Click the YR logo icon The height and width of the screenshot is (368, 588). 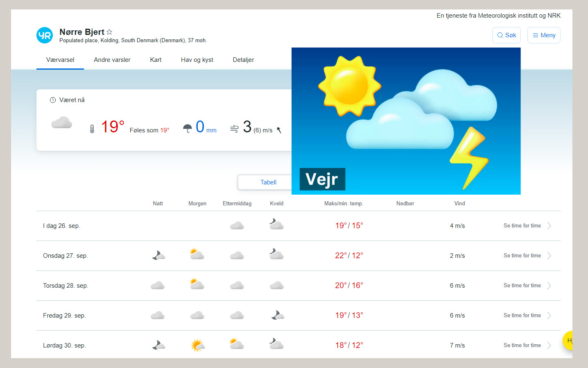coord(45,35)
